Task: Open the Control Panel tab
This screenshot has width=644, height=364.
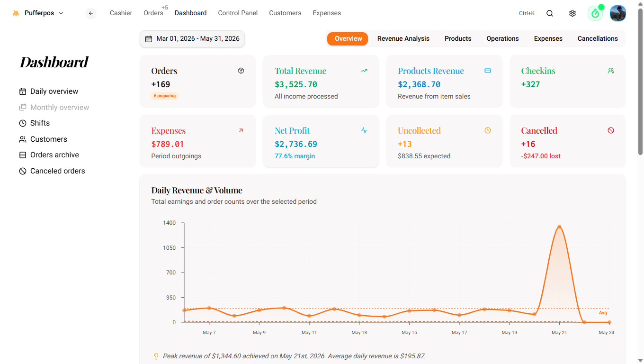Action: coord(238,13)
